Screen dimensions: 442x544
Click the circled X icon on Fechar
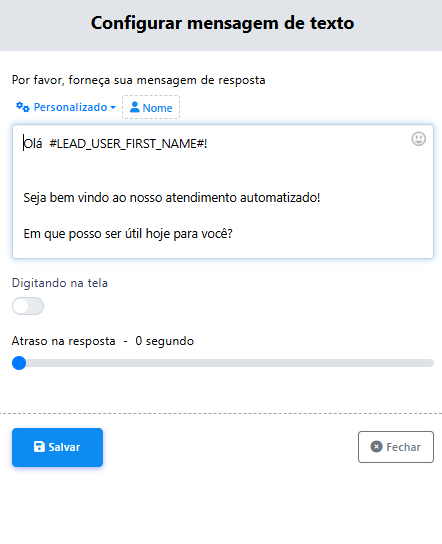click(x=376, y=447)
